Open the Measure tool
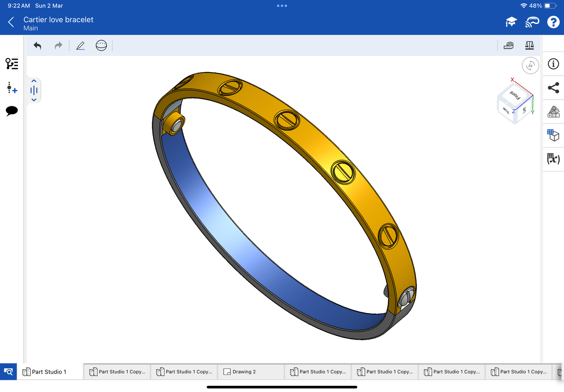Screen dimensions: 564x392 pos(509,46)
